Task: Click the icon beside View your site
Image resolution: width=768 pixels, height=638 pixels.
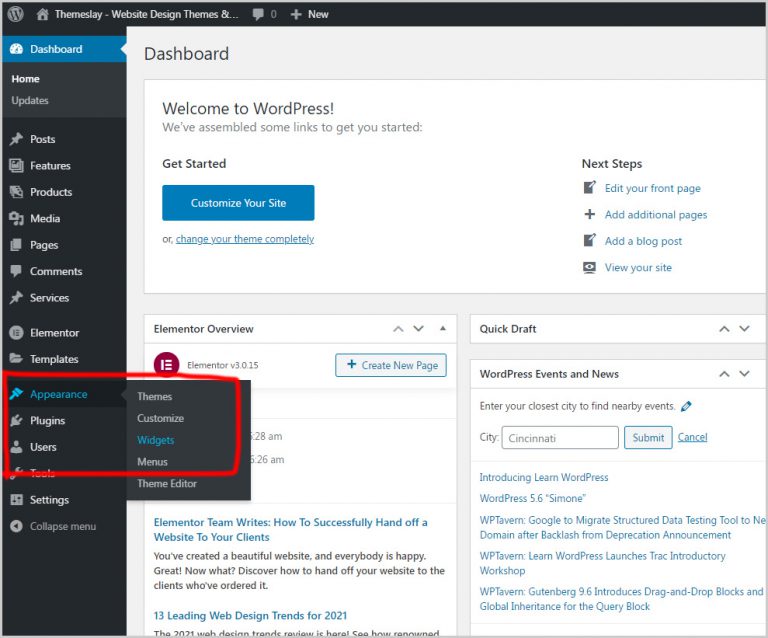Action: click(590, 267)
